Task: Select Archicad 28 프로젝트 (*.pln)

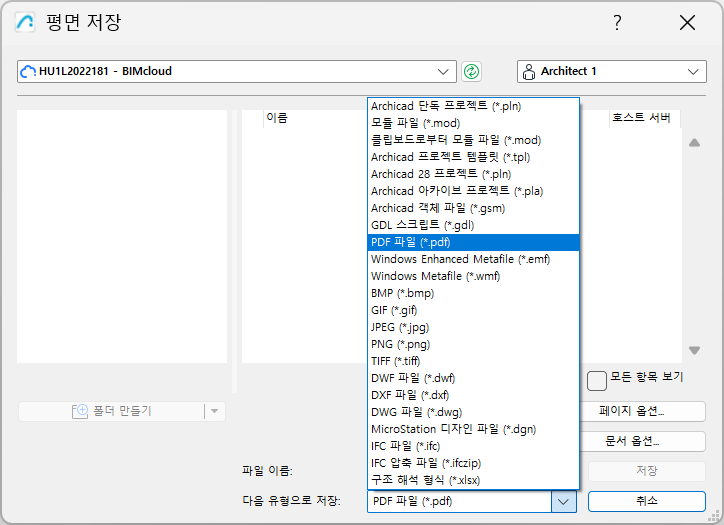Action: coord(473,174)
